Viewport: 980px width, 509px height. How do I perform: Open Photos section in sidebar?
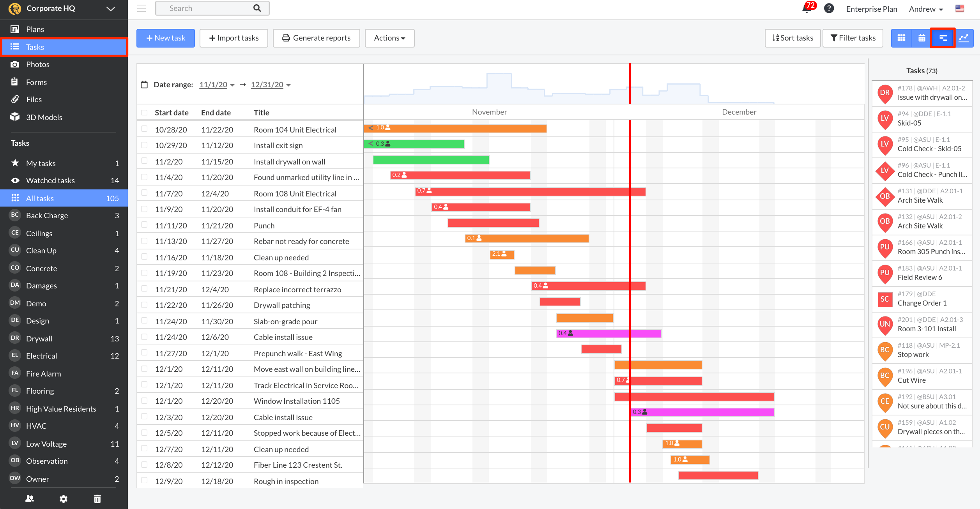[37, 64]
